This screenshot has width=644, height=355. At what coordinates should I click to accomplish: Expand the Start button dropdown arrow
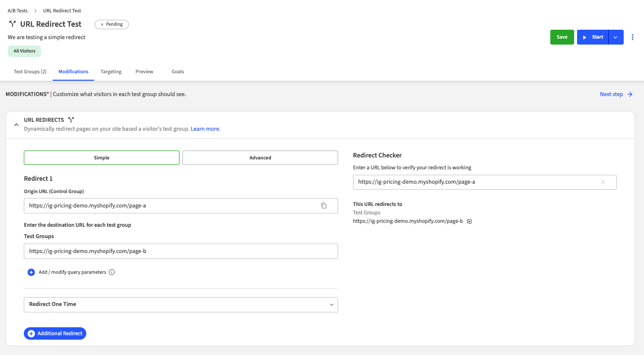616,37
